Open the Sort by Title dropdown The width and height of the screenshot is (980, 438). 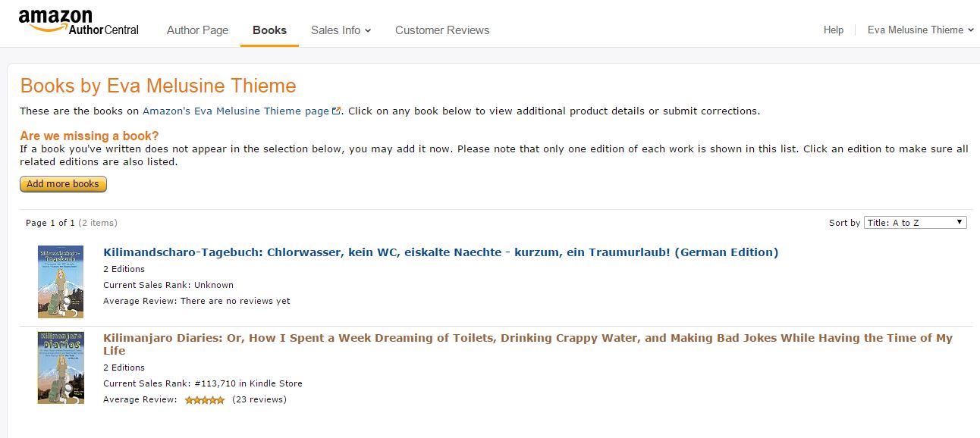(x=915, y=223)
